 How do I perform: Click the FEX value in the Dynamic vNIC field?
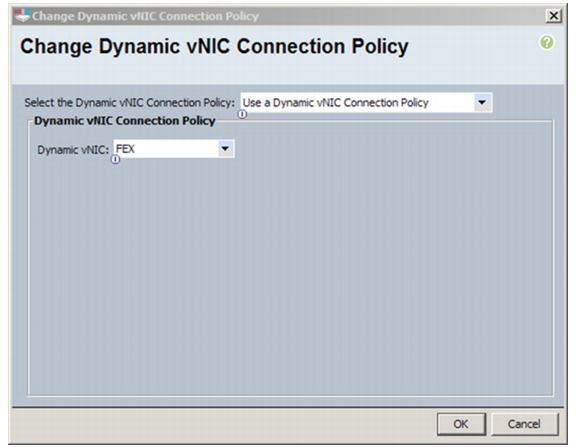pyautogui.click(x=125, y=149)
